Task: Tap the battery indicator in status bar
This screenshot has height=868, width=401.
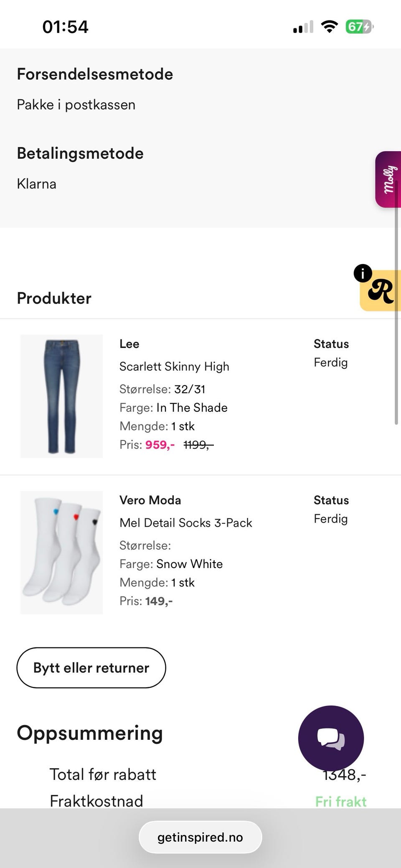Action: click(359, 27)
